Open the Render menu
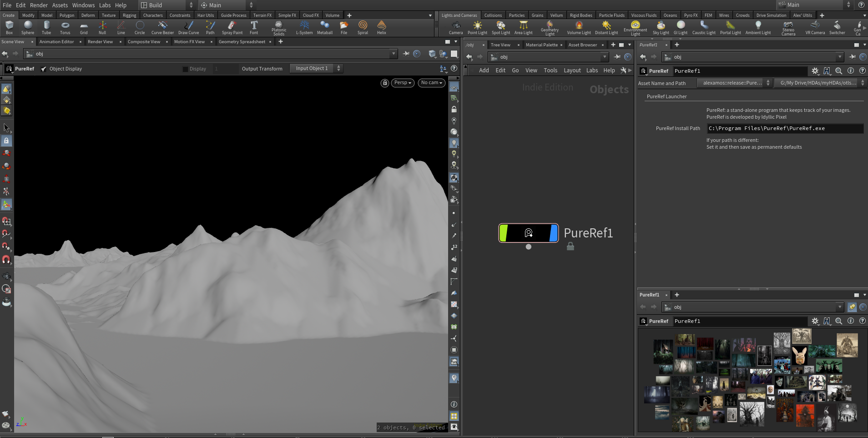 [39, 5]
